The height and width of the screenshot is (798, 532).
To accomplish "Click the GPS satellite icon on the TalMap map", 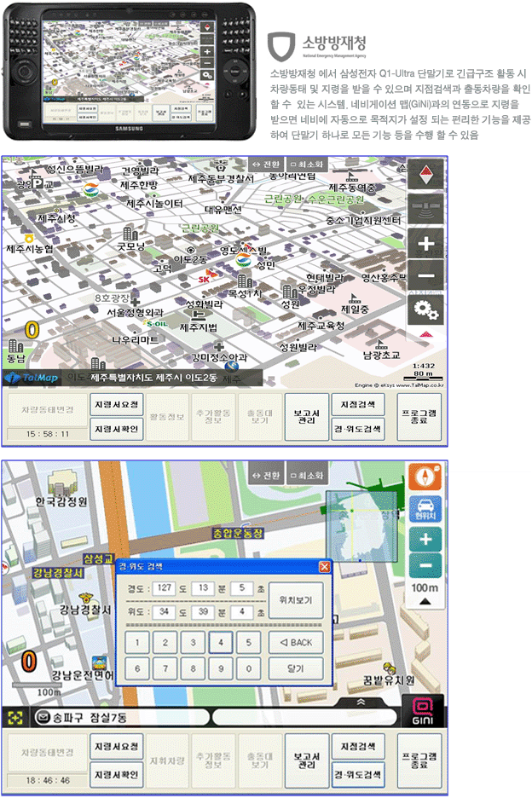I will (425, 211).
